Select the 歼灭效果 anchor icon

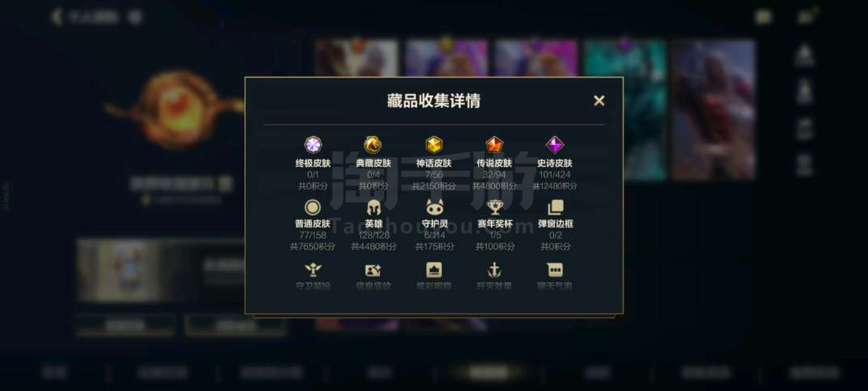coord(494,270)
